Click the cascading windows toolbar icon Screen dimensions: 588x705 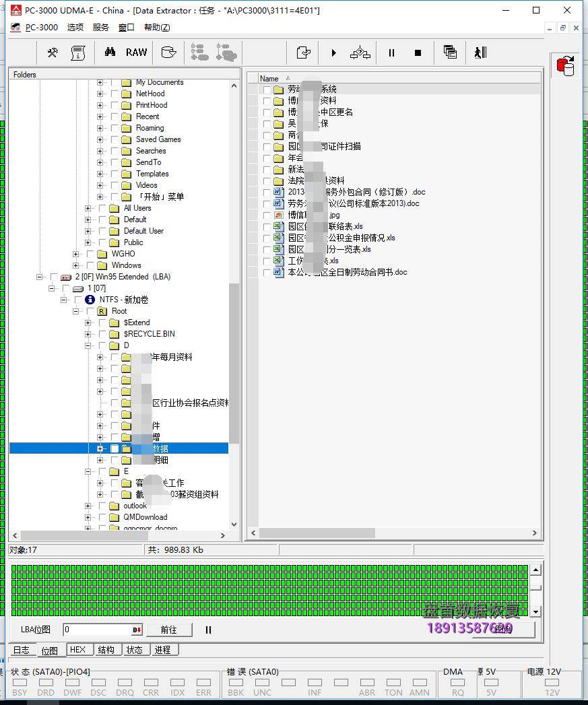click(x=450, y=52)
